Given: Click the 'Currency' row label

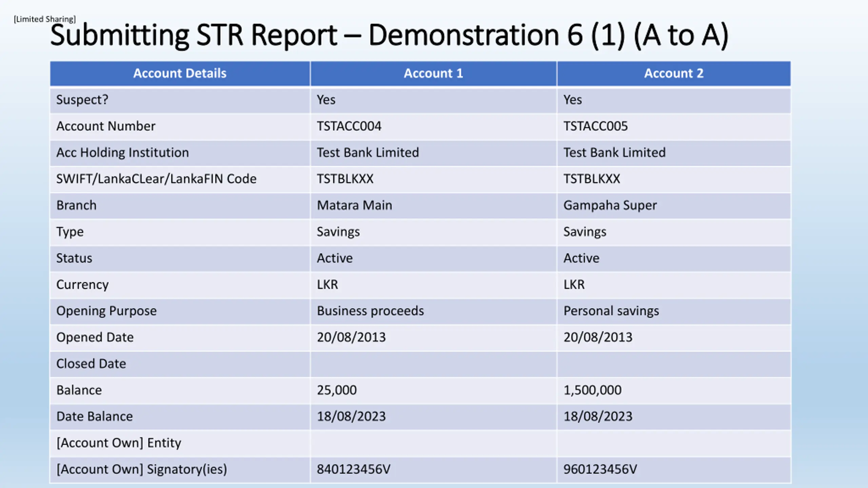Looking at the screenshot, I should point(82,285).
